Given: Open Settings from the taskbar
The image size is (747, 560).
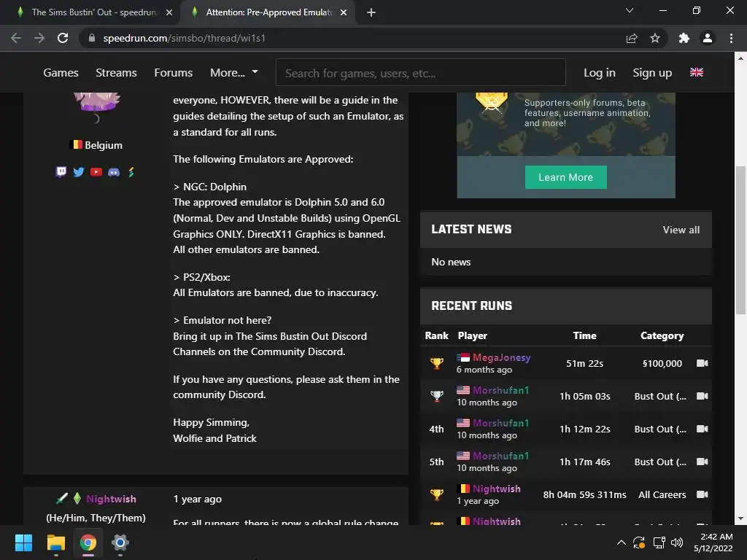Looking at the screenshot, I should [120, 542].
